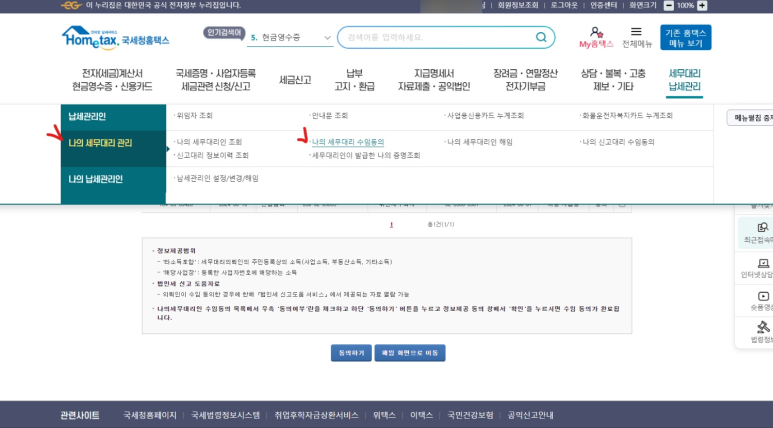Click the search magnifier icon

pyautogui.click(x=541, y=37)
